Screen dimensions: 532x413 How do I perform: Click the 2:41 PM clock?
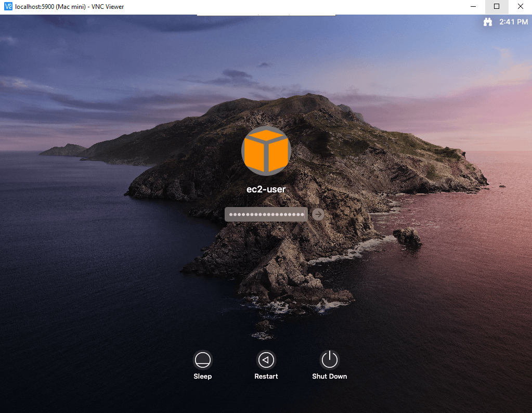pyautogui.click(x=513, y=22)
